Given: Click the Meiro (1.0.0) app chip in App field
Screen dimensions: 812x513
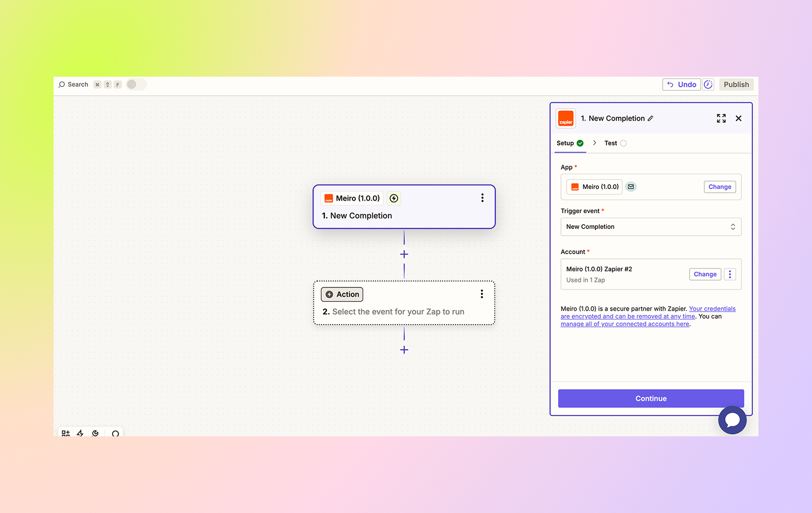Looking at the screenshot, I should pyautogui.click(x=594, y=187).
